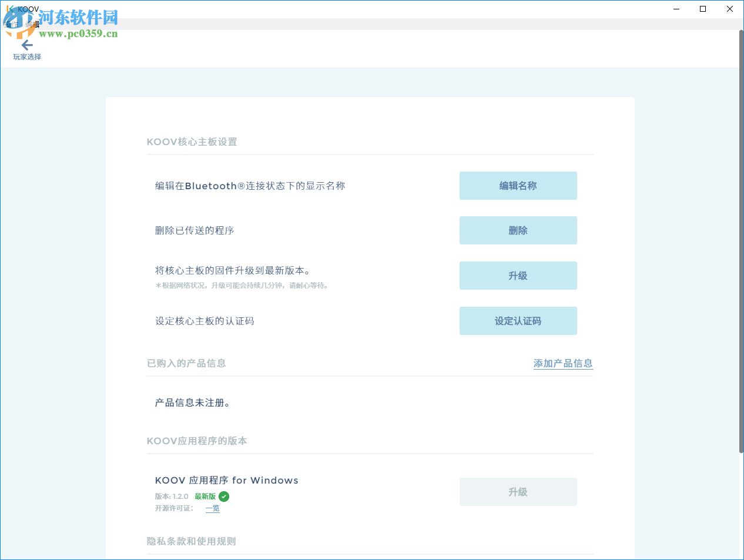The image size is (744, 560).
Task: Close the KOOV window
Action: (730, 9)
